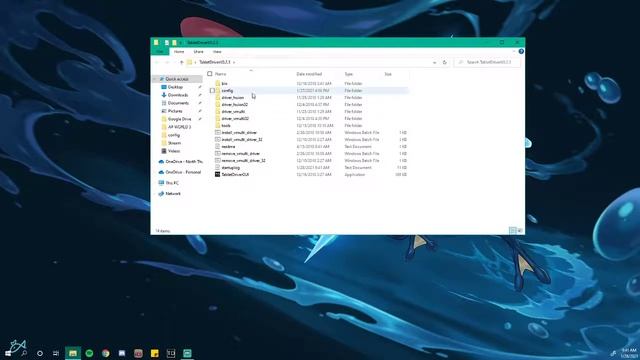Click the install_vmulti_driver batch file icon

tap(218, 133)
